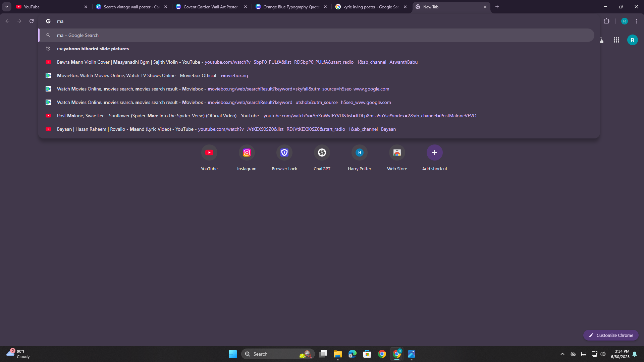The image size is (644, 362).
Task: Open Bawra Mann Violin Cover suggestion
Action: [316, 62]
